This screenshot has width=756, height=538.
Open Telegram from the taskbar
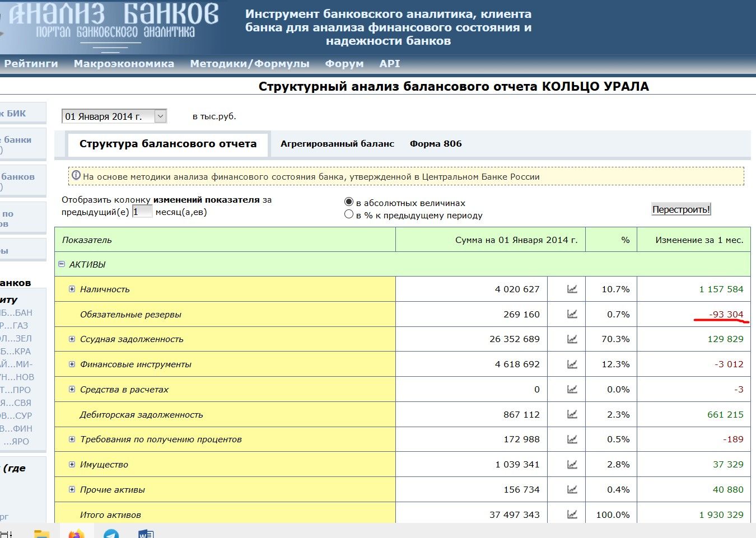tap(111, 534)
